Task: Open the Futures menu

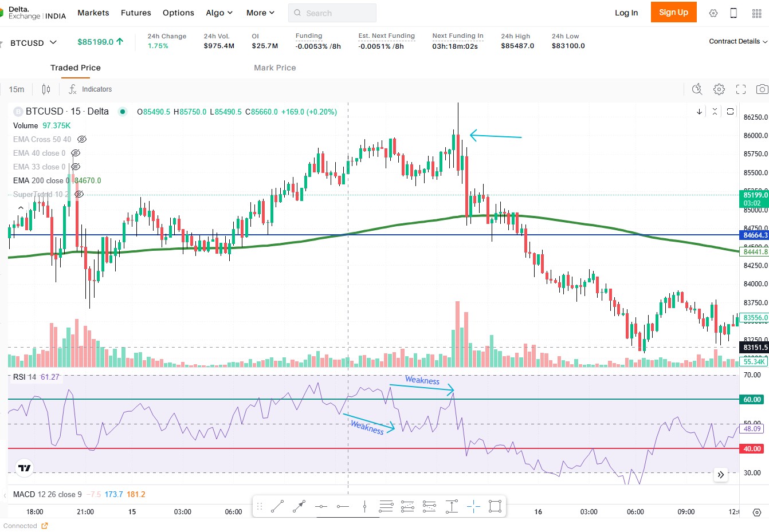Action: [x=136, y=13]
